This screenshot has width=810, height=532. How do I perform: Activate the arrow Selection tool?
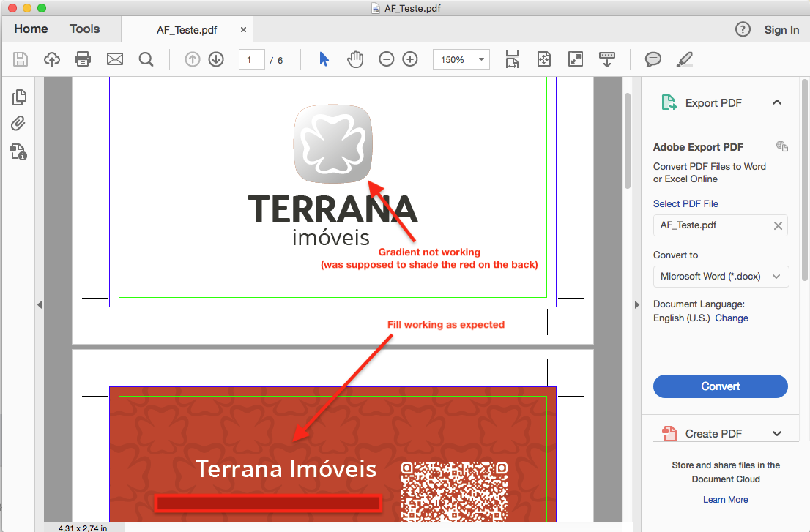coord(324,59)
